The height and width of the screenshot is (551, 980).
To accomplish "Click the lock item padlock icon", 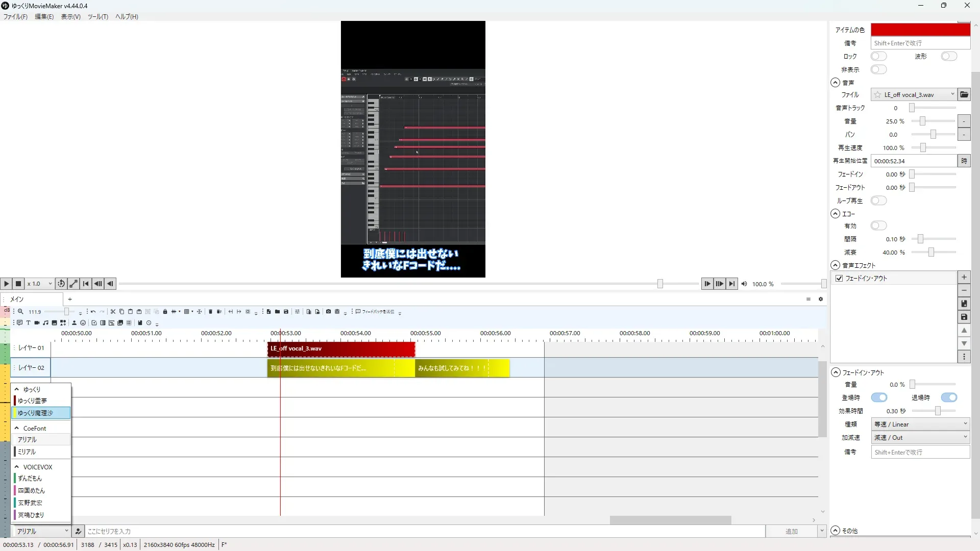I will click(165, 312).
